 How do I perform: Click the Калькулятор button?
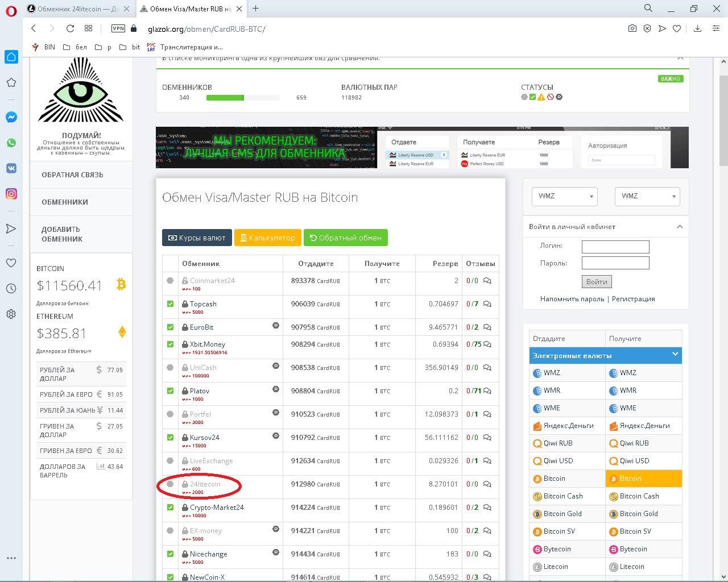click(x=268, y=238)
